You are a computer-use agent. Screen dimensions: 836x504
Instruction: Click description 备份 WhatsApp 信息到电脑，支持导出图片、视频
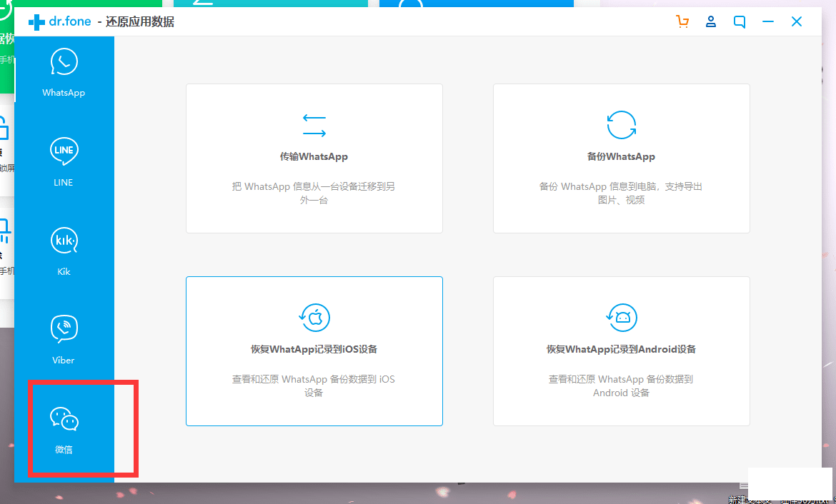tap(621, 193)
